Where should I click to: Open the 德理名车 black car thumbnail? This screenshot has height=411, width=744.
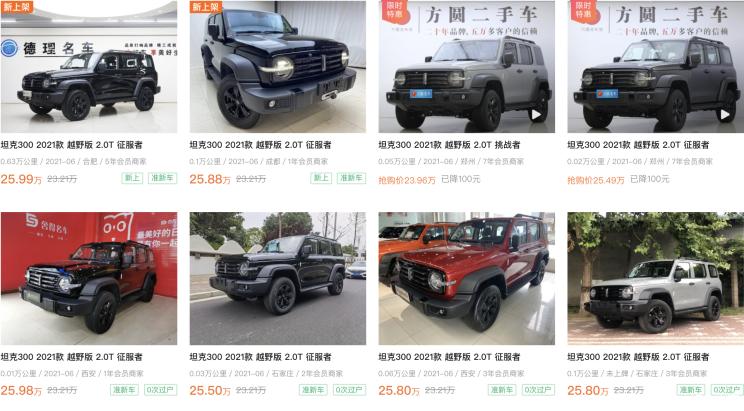(x=89, y=67)
